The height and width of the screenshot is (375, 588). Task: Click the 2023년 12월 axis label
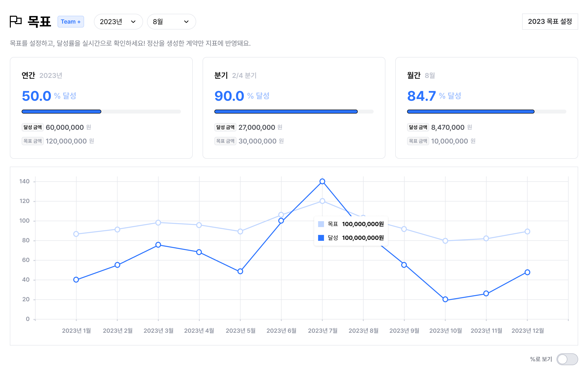click(x=528, y=331)
